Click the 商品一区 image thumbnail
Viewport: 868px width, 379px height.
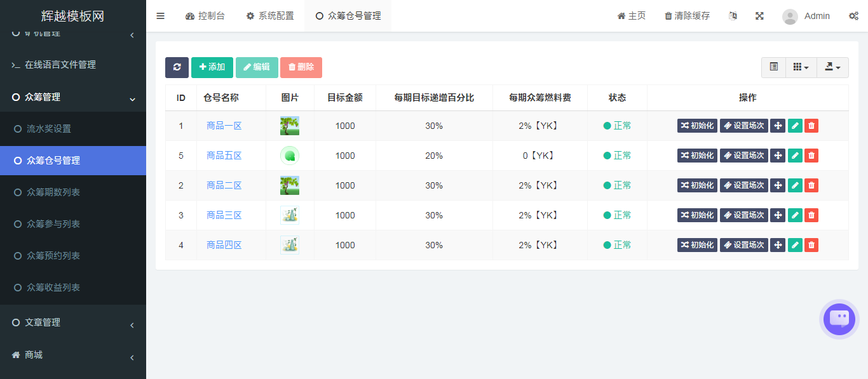289,126
